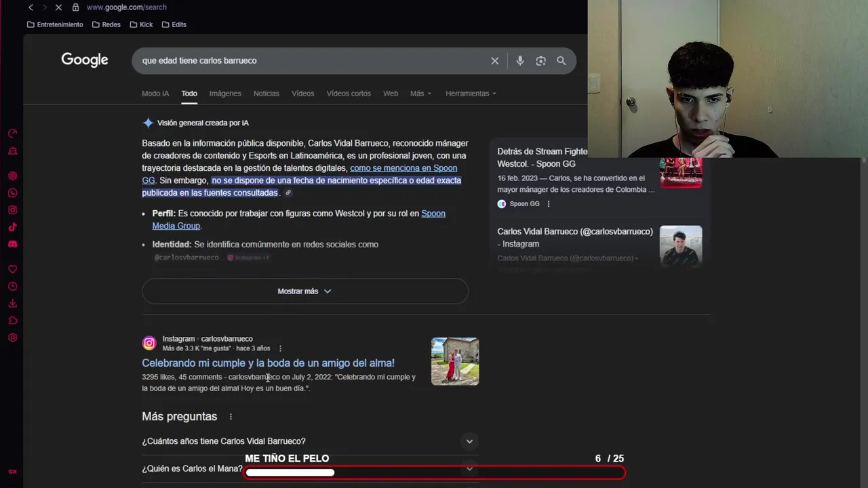This screenshot has height=488, width=868.
Task: Open 'Celebrando mi cumple' result title
Action: [x=268, y=363]
